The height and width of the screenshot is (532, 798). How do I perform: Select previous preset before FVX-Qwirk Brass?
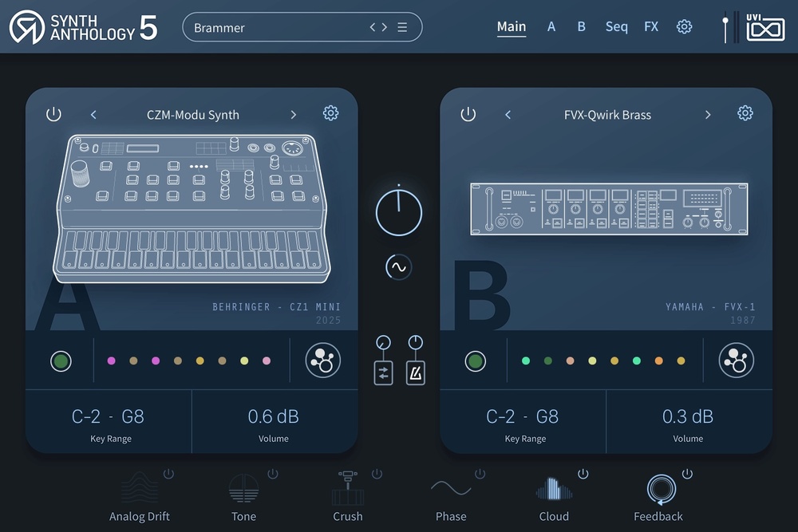click(x=508, y=115)
